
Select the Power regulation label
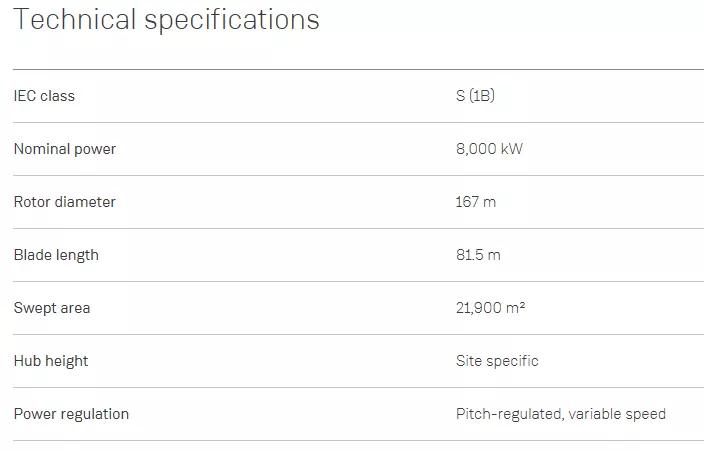click(x=71, y=414)
